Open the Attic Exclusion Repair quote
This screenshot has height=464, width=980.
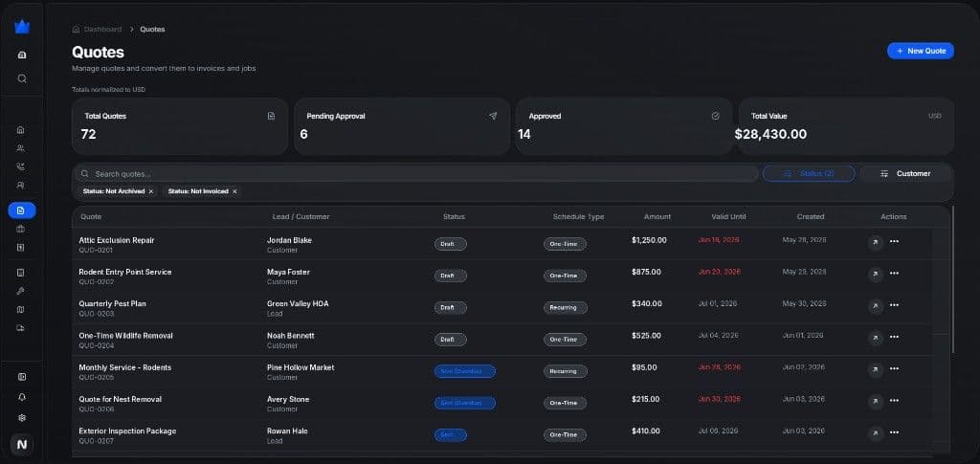pyautogui.click(x=116, y=240)
